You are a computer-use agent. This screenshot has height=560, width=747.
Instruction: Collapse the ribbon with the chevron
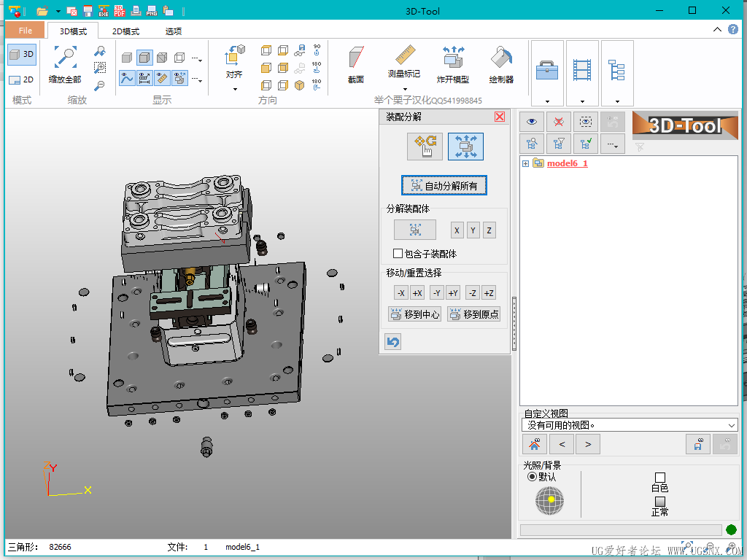click(717, 29)
